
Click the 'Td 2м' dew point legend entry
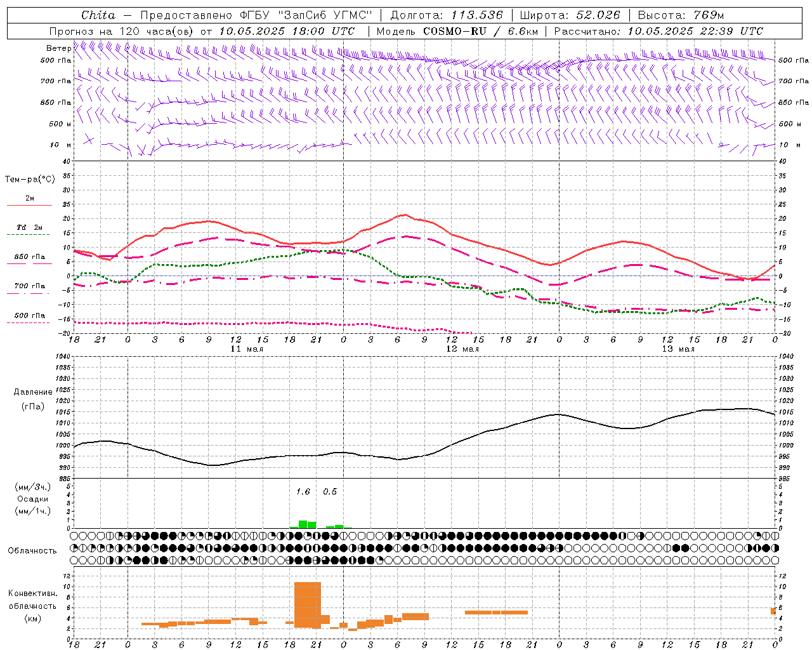point(30,227)
